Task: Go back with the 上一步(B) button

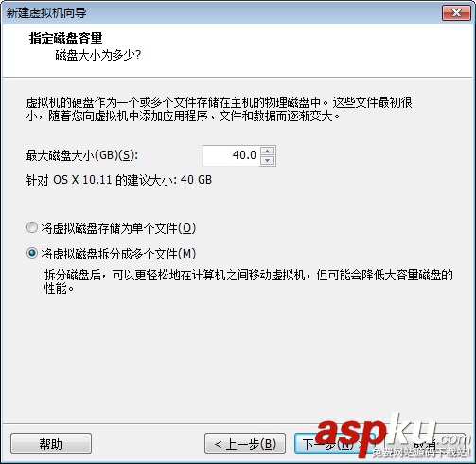Action: pyautogui.click(x=245, y=443)
